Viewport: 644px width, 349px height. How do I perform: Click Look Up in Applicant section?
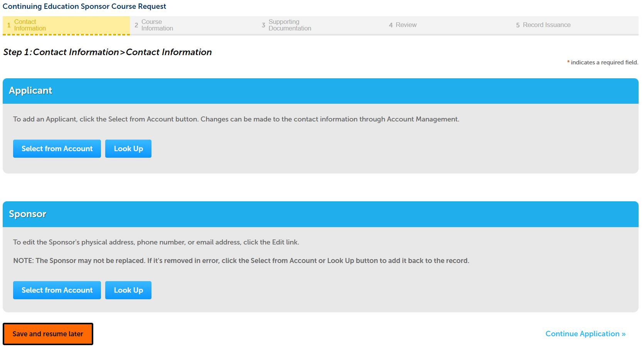pyautogui.click(x=128, y=148)
